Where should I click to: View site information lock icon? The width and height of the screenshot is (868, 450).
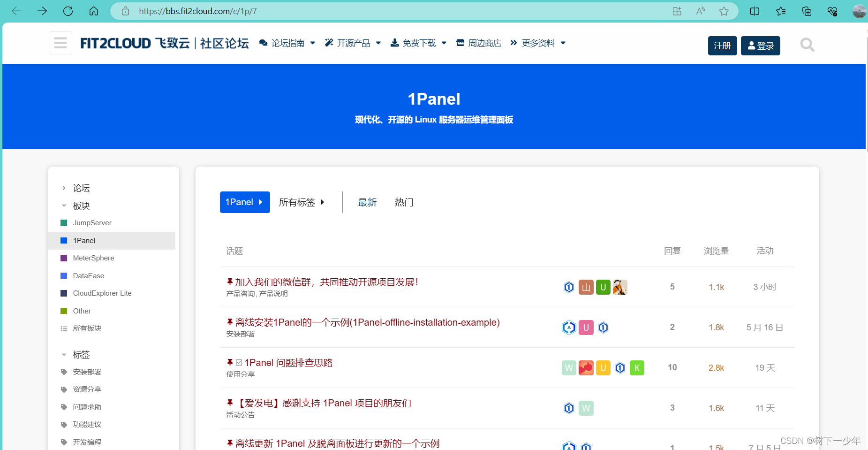pos(125,11)
